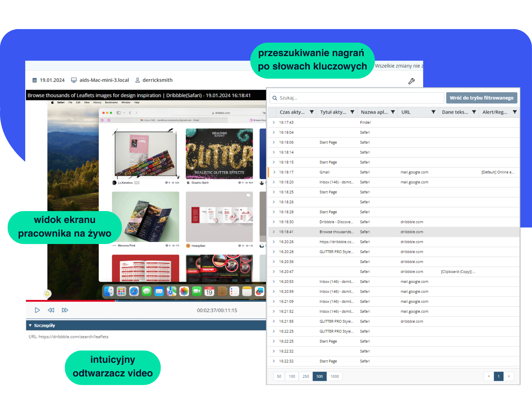The width and height of the screenshot is (532, 399).
Task: Collapse the Szczegóły details section
Action: 30,326
